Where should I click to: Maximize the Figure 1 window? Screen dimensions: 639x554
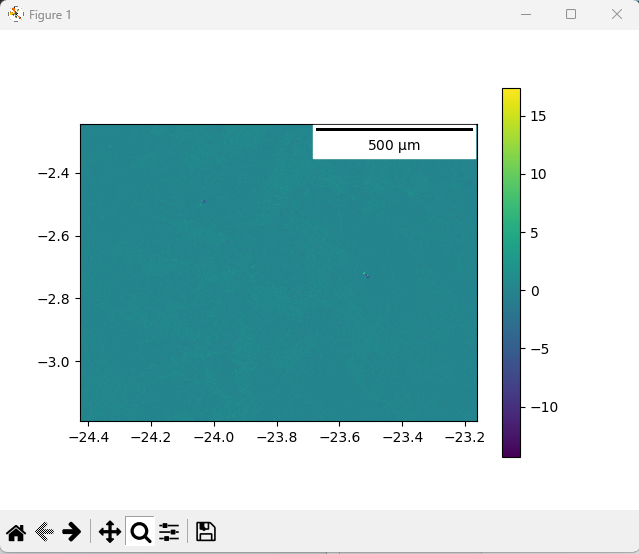pos(570,15)
